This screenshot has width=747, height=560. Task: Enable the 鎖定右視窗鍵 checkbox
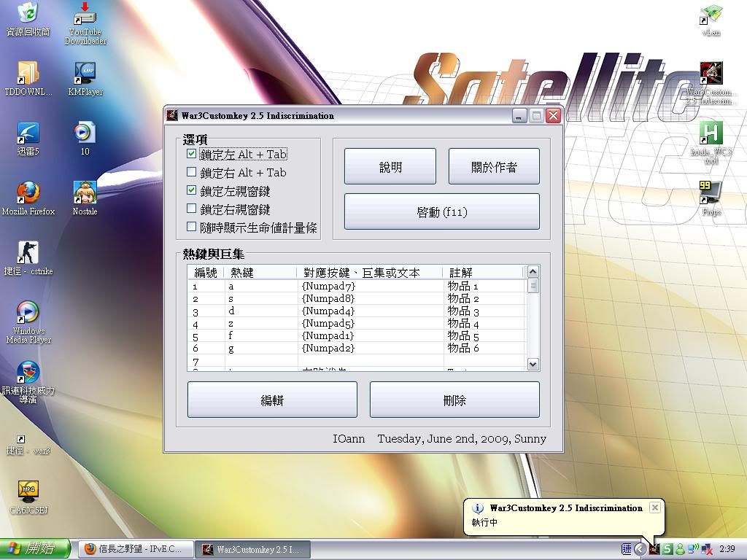tap(192, 209)
